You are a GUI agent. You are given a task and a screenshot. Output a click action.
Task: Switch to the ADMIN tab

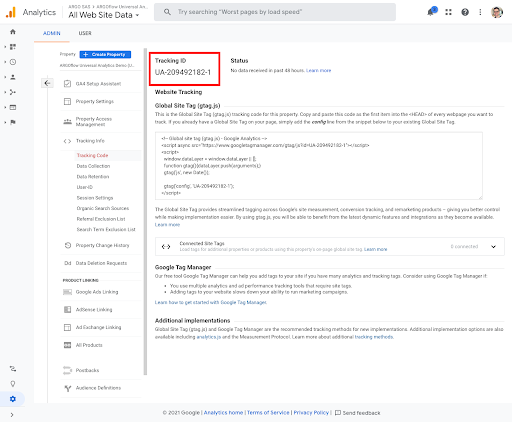tap(52, 33)
